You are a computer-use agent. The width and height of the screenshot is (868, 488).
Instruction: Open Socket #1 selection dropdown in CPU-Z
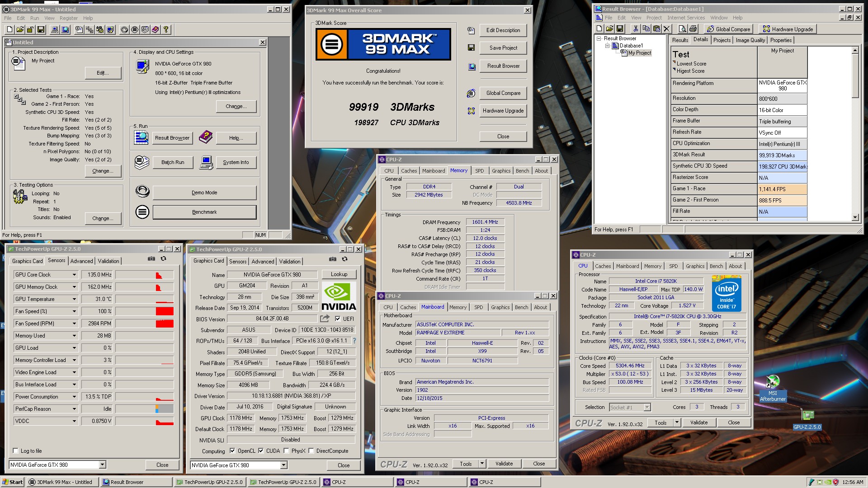[x=630, y=407]
